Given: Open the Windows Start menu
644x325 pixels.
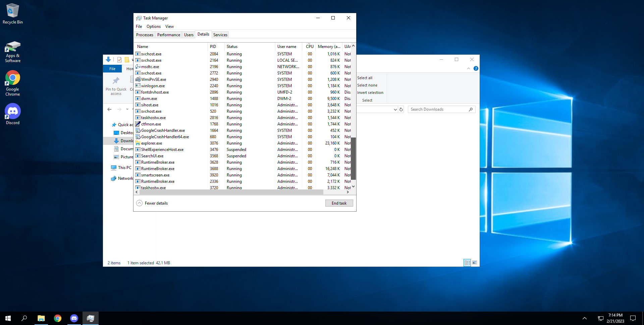Looking at the screenshot, I should point(8,318).
